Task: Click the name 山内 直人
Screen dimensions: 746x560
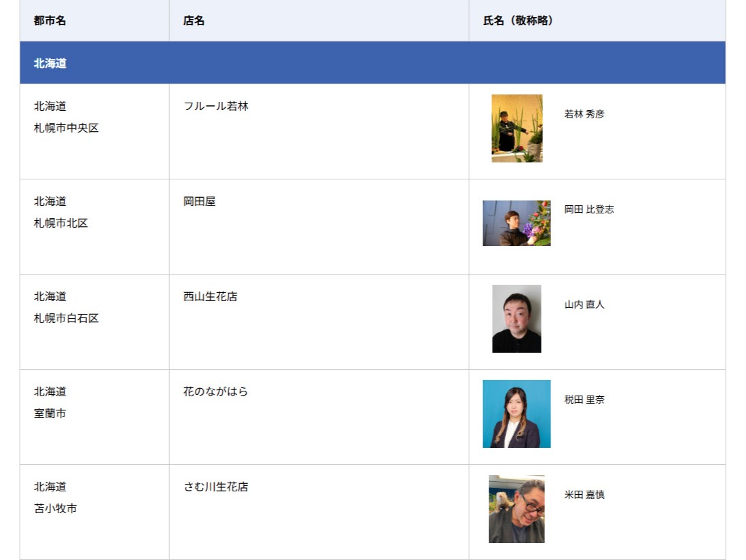Action: click(x=584, y=304)
